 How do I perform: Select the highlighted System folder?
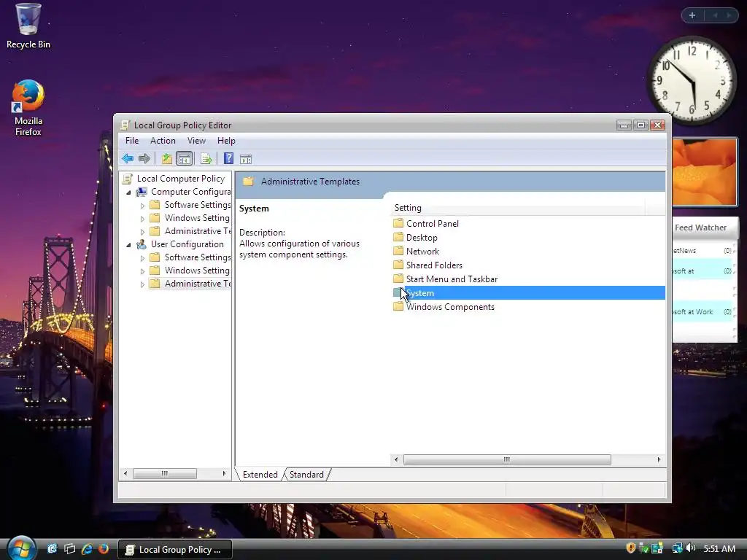tap(528, 293)
